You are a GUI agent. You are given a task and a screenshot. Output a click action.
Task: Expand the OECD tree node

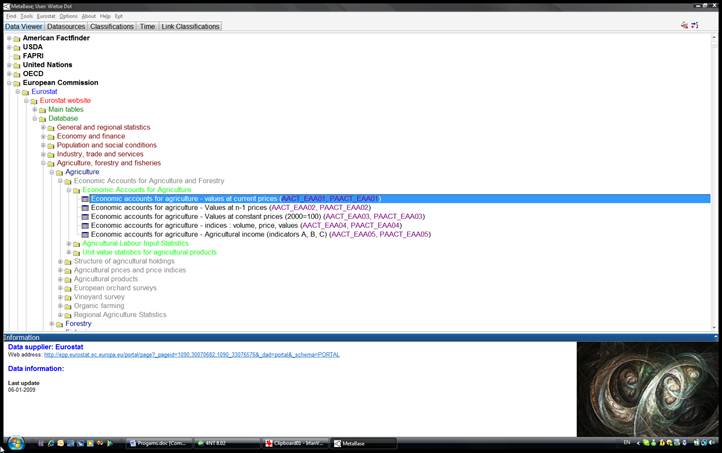coord(8,74)
